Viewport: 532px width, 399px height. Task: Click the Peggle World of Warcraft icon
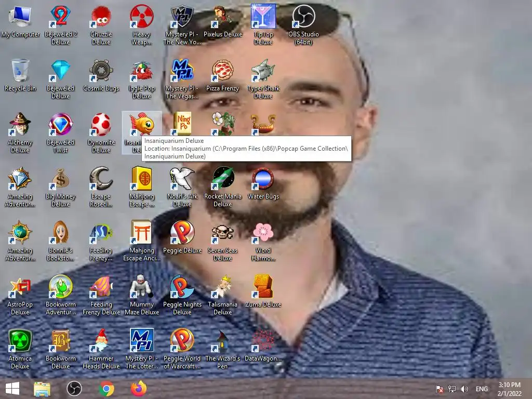(x=182, y=340)
